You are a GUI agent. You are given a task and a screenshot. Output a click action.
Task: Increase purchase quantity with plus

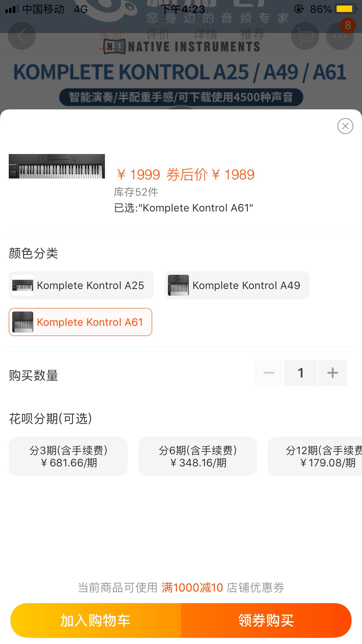pyautogui.click(x=333, y=373)
